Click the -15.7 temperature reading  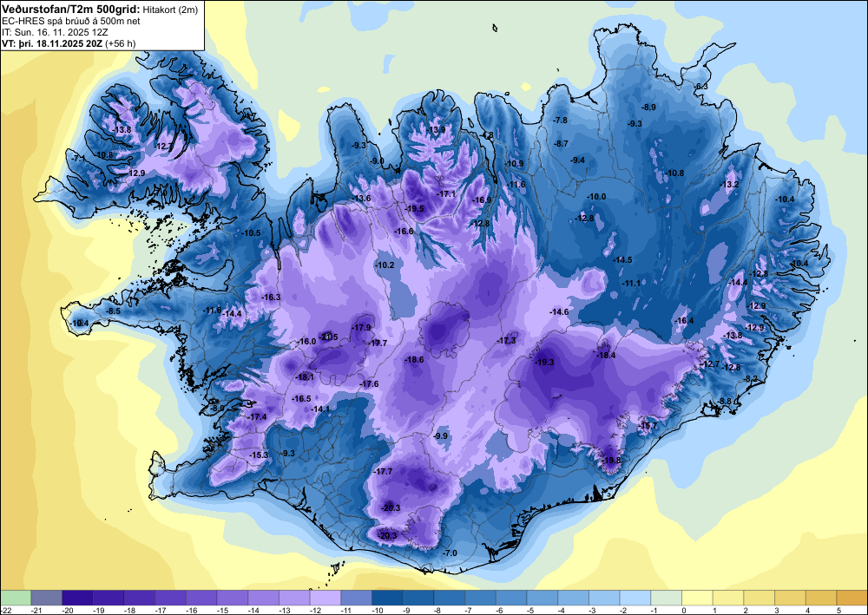(648, 425)
